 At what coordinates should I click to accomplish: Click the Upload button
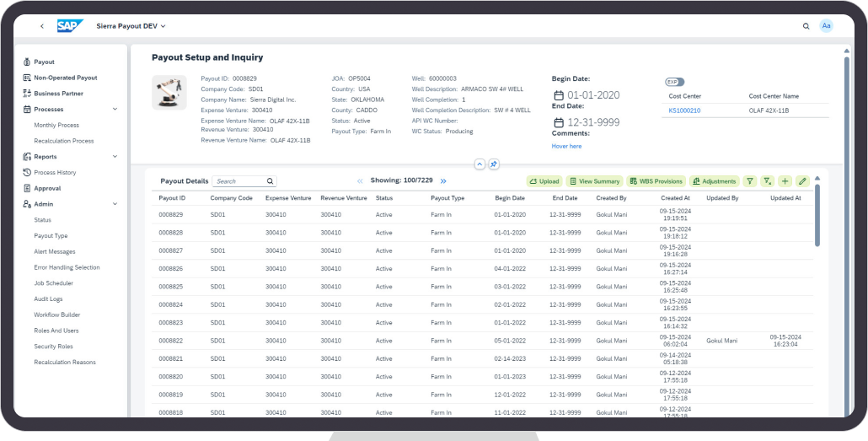click(x=544, y=181)
